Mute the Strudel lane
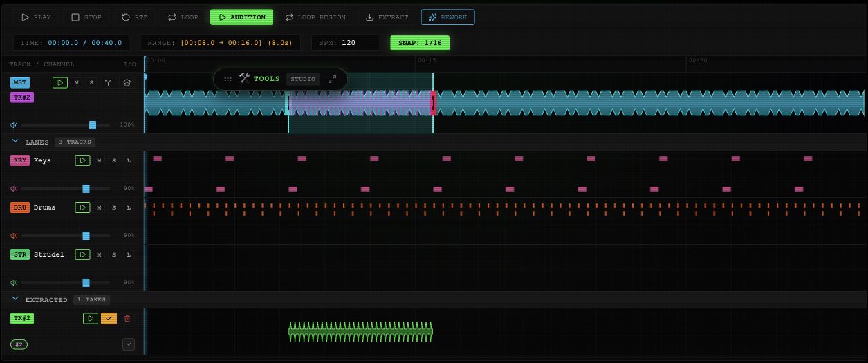Screen dimensions: 868x363 click(x=99, y=254)
